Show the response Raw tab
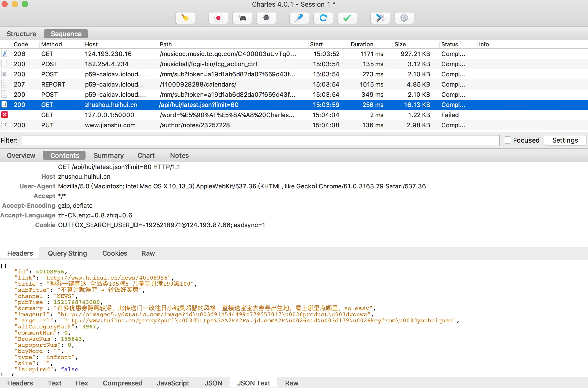The height and width of the screenshot is (388, 588). tap(292, 383)
